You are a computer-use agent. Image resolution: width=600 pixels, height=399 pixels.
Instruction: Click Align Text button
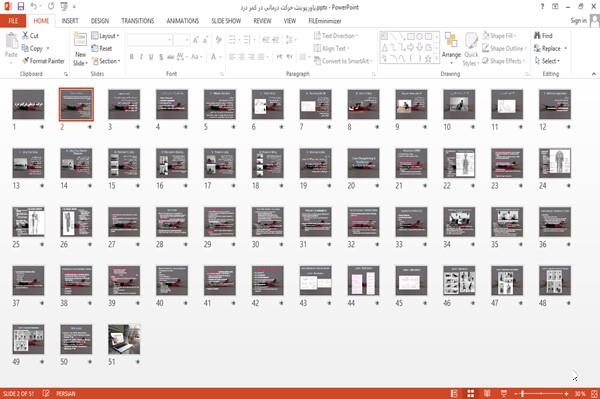pos(331,48)
